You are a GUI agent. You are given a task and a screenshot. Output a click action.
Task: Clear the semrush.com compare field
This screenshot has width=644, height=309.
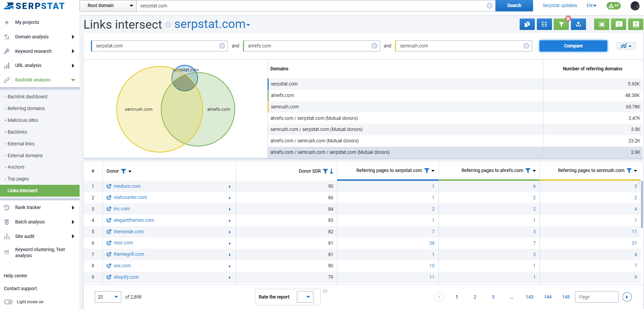coord(526,46)
